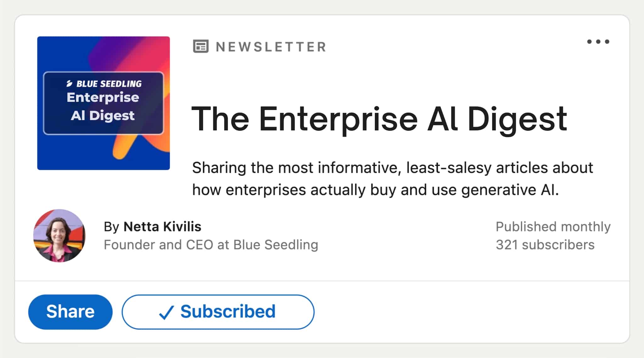
Task: Open the Enterprise AI Digest cover image
Action: pyautogui.click(x=103, y=103)
